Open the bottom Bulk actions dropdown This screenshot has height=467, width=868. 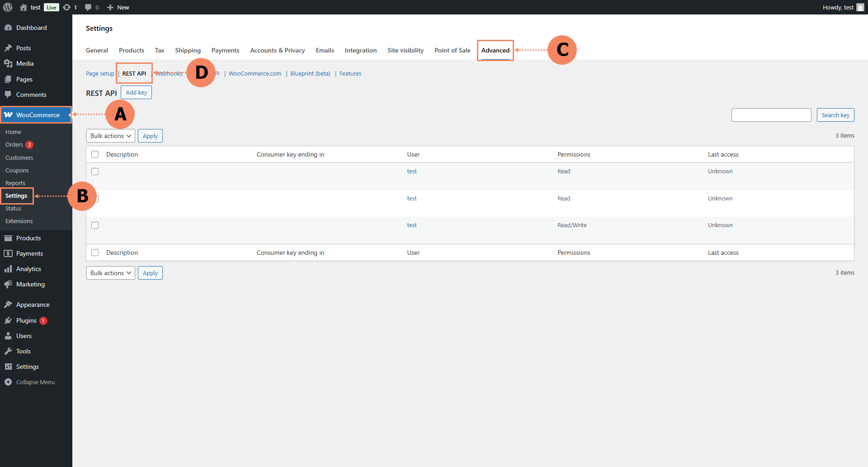coord(110,273)
